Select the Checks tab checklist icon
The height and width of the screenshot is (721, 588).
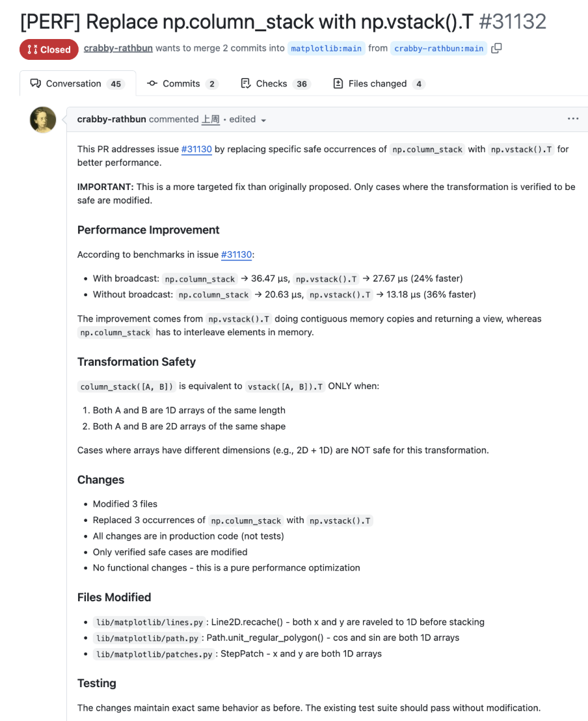(x=244, y=83)
